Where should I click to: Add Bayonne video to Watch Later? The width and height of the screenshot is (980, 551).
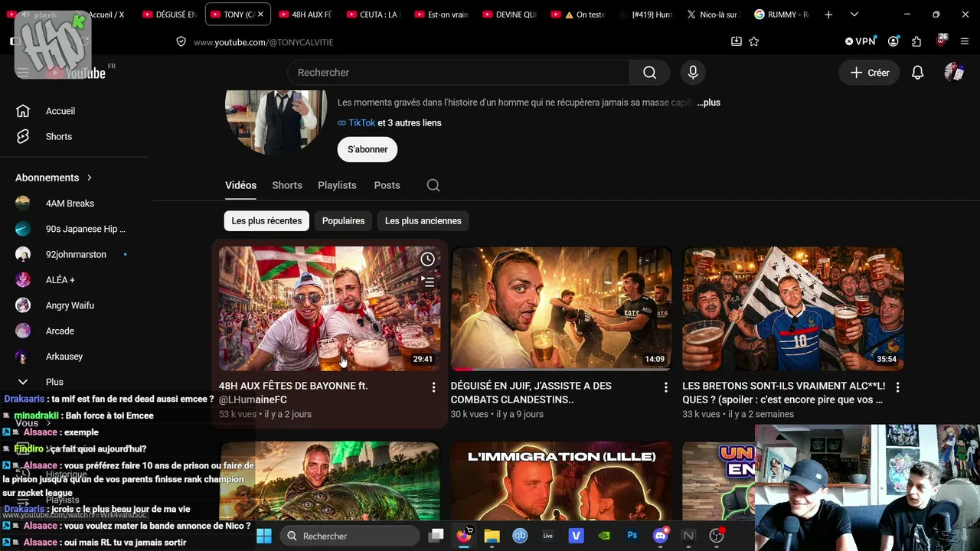click(x=427, y=259)
